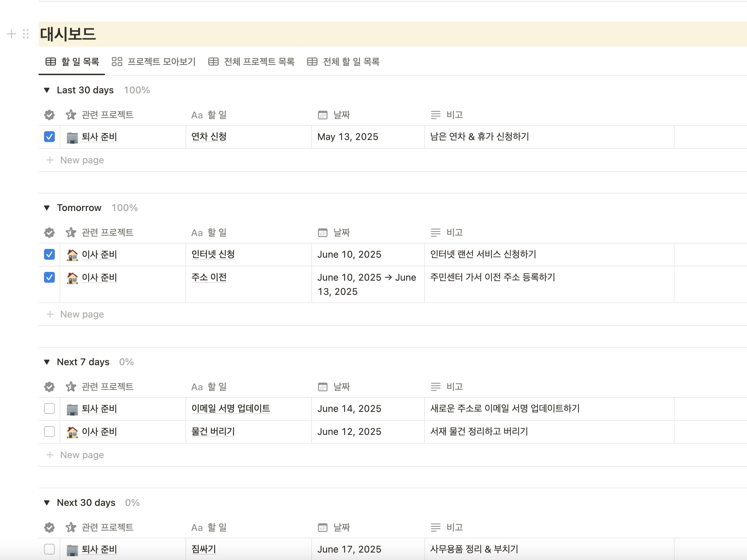Open the 전체 할 일 목록 tab
Screen dimensions: 747x560
coord(343,62)
